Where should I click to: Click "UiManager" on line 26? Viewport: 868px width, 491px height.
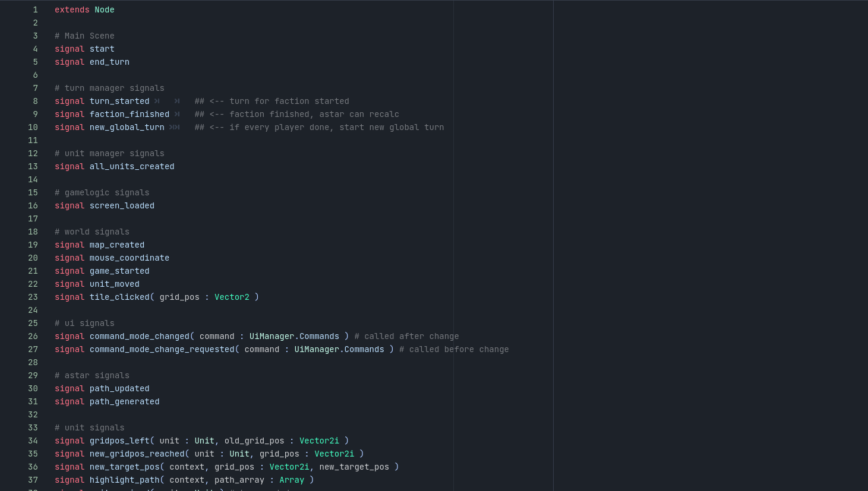click(x=272, y=336)
